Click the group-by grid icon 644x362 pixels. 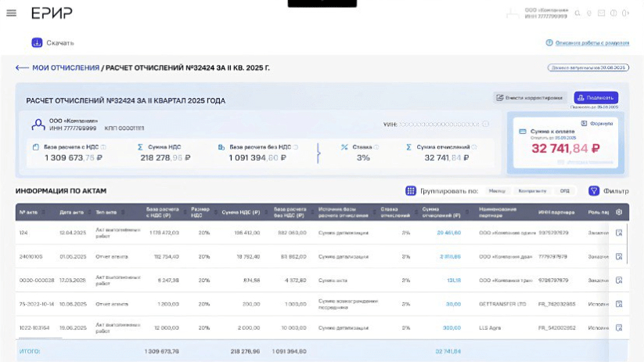coord(411,190)
